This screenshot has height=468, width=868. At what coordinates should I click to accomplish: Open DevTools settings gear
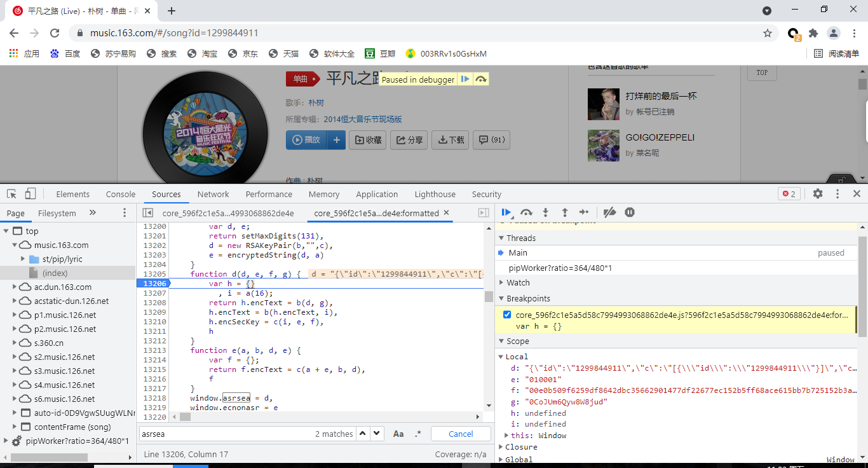point(818,193)
